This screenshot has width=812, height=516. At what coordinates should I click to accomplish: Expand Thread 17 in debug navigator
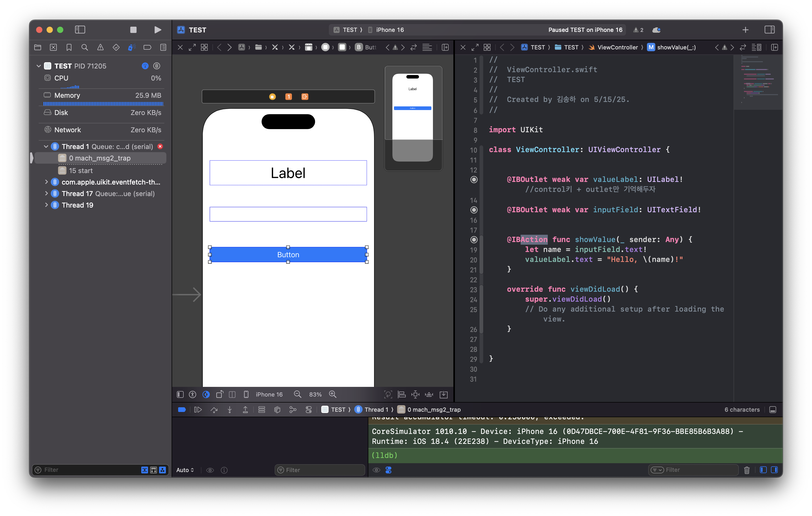[x=46, y=193]
